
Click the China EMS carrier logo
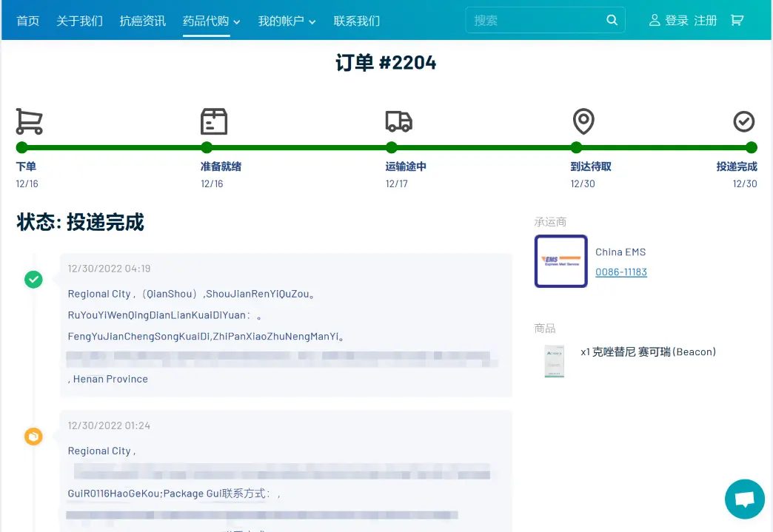560,261
